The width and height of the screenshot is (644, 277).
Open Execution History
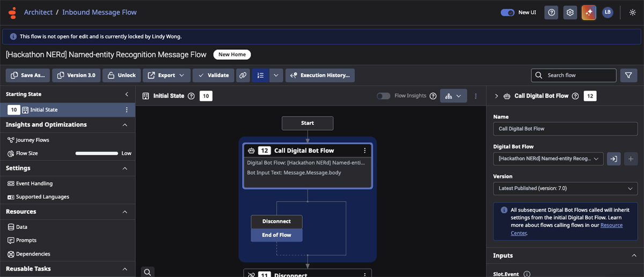(320, 76)
